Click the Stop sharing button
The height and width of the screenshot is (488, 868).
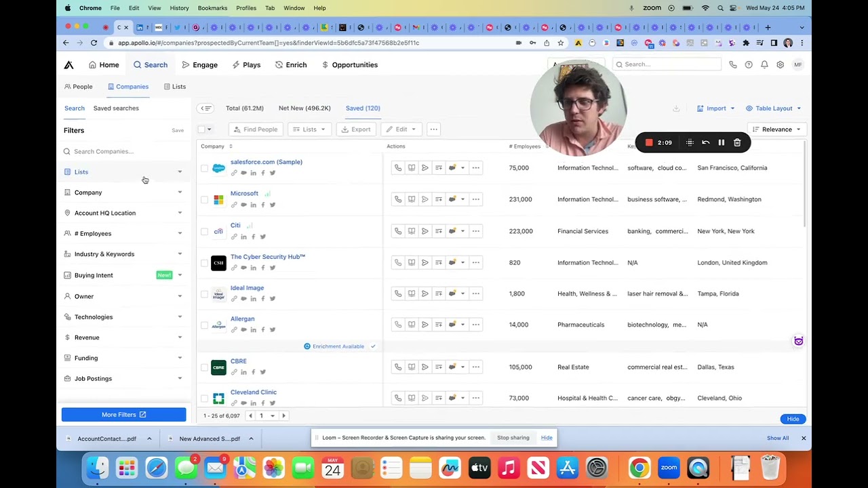tap(513, 438)
